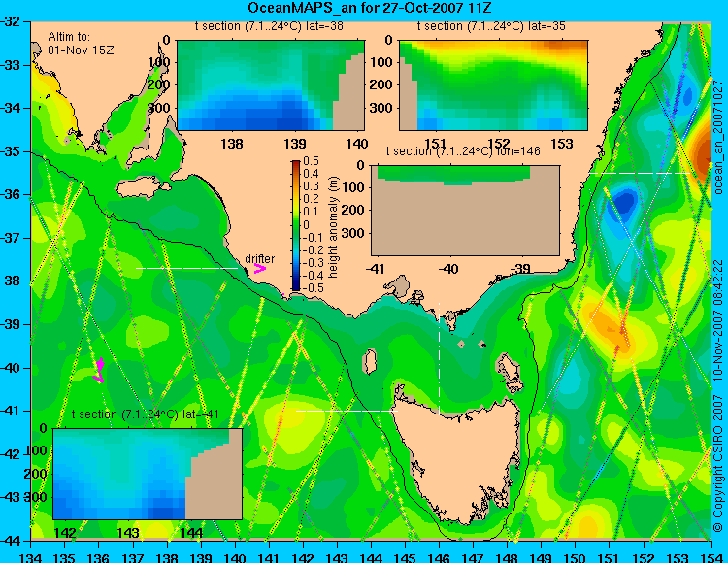Click the dashed white section line at latitude -38
Viewport: 728px width, 563px height.
pyautogui.click(x=186, y=268)
